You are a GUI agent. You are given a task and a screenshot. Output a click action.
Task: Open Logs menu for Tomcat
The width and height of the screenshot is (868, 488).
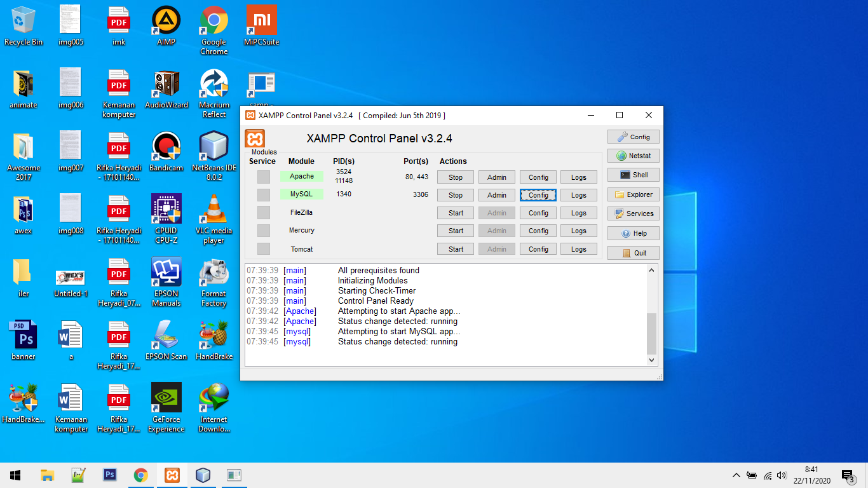(x=579, y=249)
